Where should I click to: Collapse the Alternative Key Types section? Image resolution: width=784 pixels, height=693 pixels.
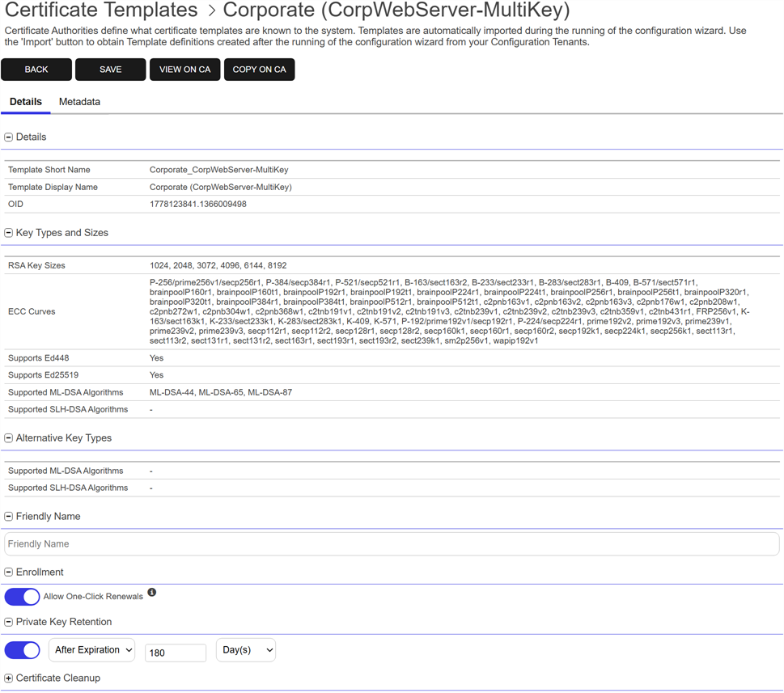click(x=9, y=438)
